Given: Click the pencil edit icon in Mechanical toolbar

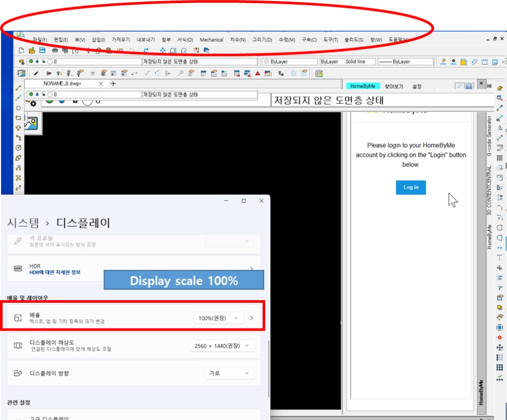Looking at the screenshot, I should coord(36,73).
